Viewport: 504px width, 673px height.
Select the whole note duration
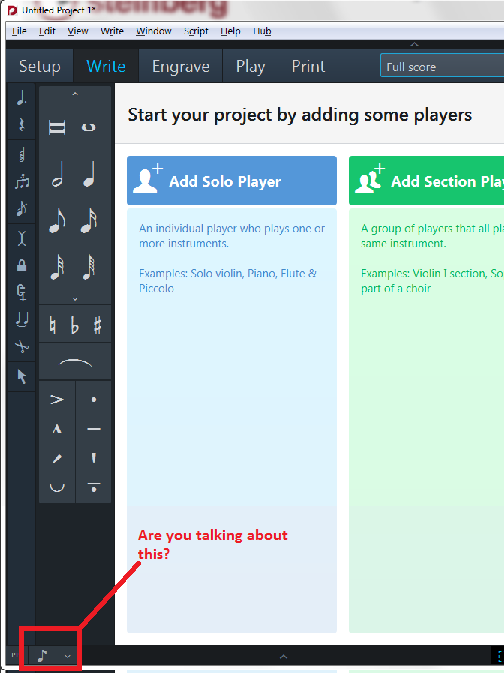89,127
